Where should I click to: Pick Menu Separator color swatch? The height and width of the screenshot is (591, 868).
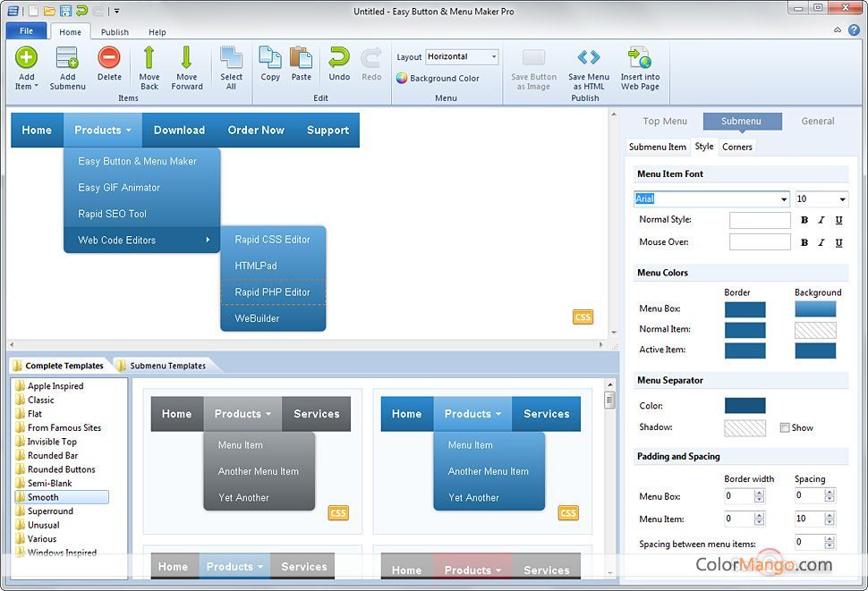click(745, 406)
